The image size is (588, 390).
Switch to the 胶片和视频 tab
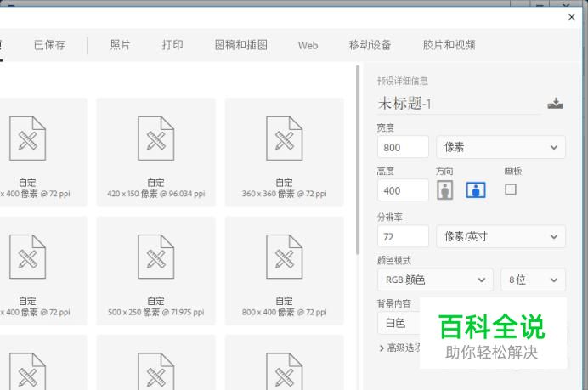(x=449, y=45)
